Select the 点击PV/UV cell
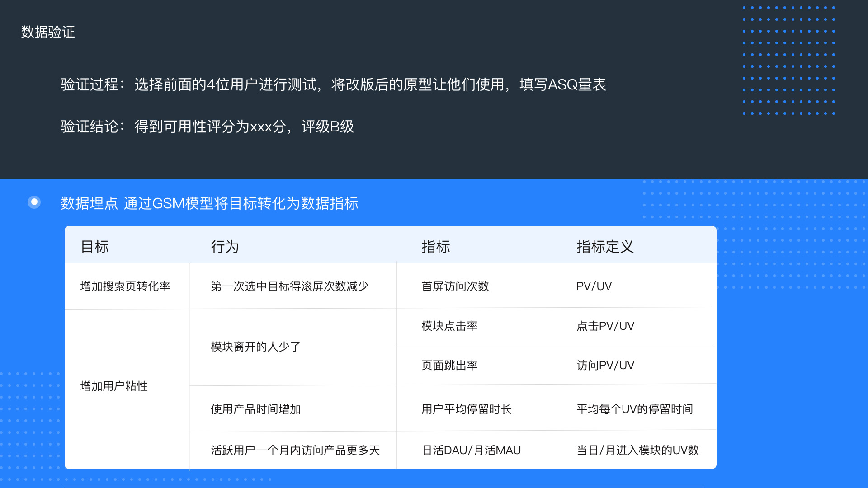The height and width of the screenshot is (488, 868). tap(605, 326)
